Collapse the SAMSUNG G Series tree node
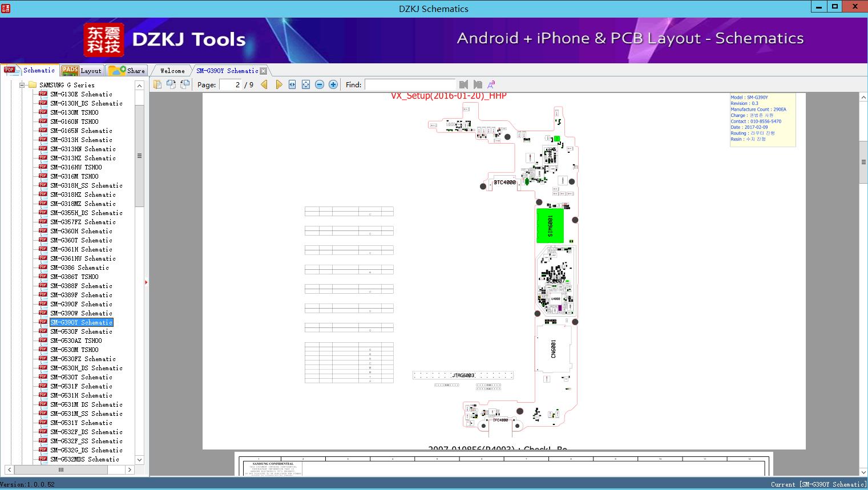 pos(22,85)
